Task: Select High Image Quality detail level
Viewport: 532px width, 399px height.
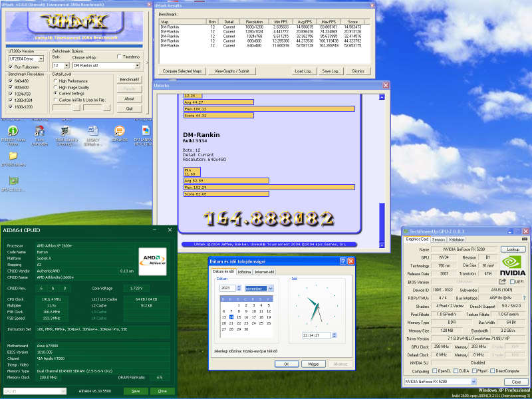Action: coord(55,87)
